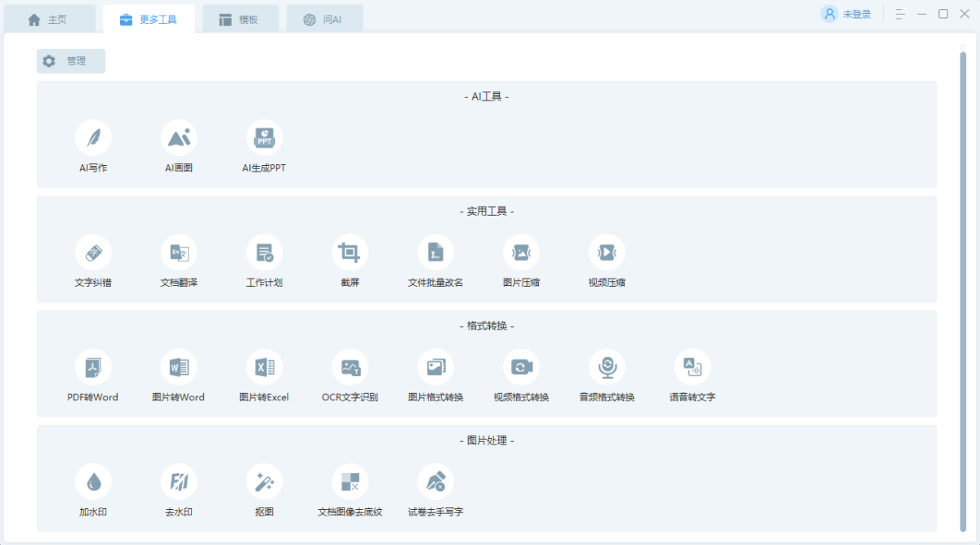
Task: Open the 文件批量改名 batch rename tool
Action: pyautogui.click(x=435, y=252)
